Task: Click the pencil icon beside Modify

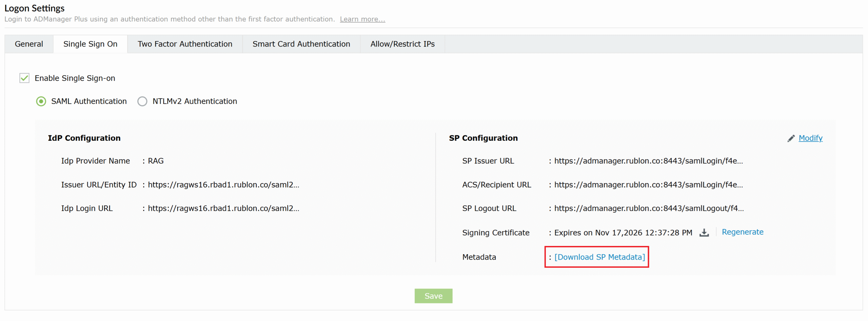Action: (791, 138)
